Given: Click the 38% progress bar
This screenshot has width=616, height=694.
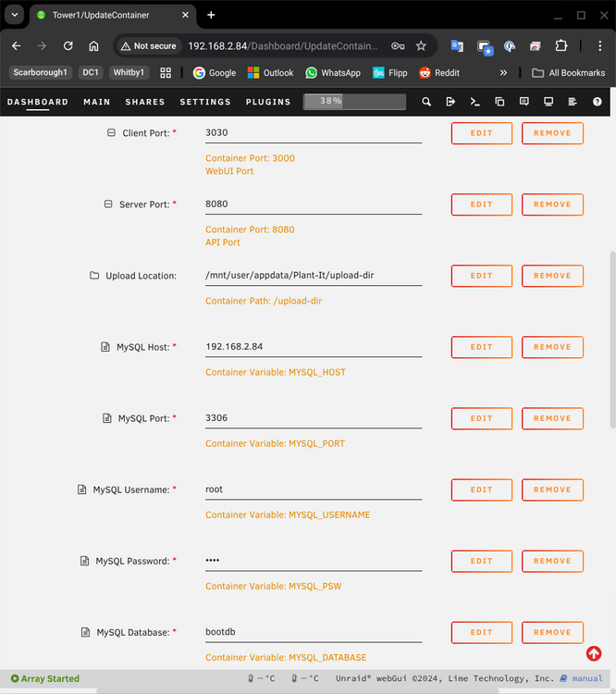Looking at the screenshot, I should click(354, 102).
